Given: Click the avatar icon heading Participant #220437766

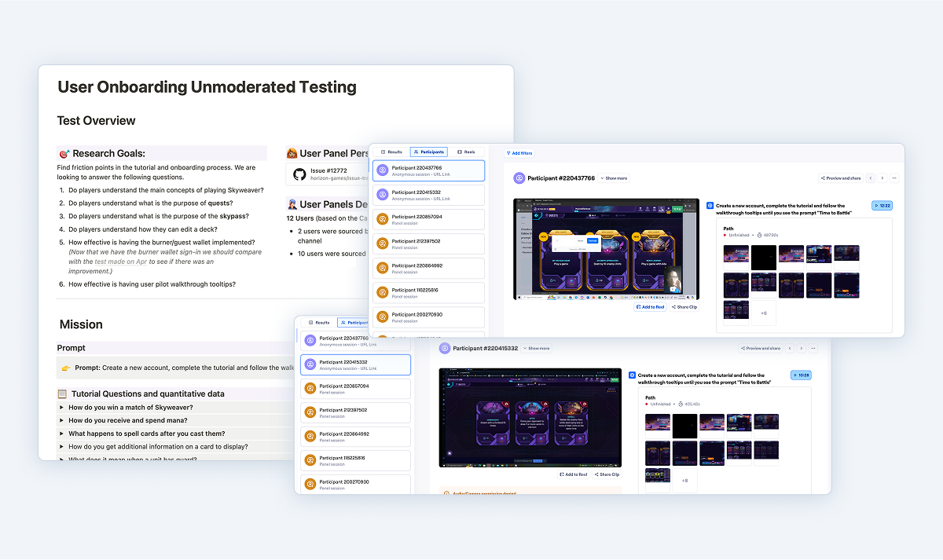Looking at the screenshot, I should pos(519,178).
